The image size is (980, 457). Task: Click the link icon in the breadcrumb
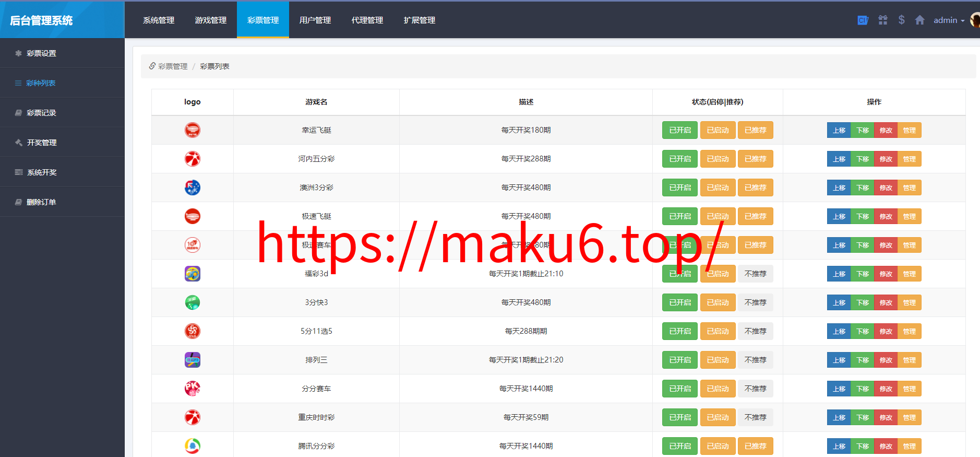152,66
